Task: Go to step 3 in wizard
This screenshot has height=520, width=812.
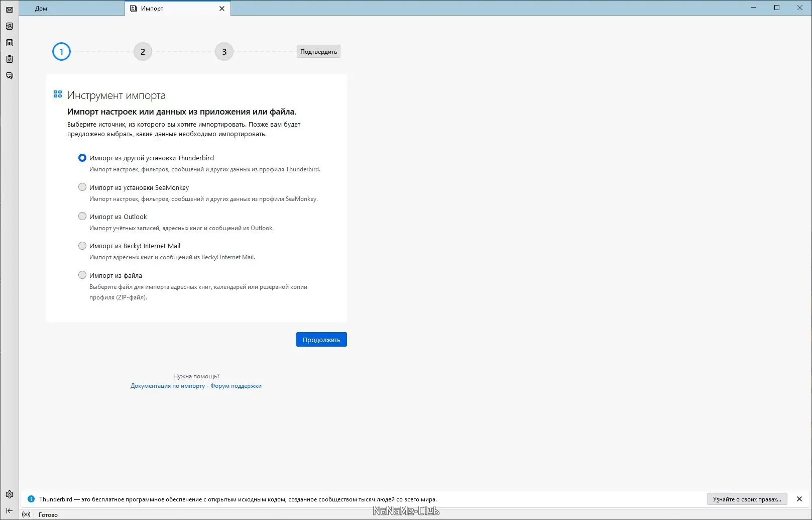Action: [x=224, y=52]
